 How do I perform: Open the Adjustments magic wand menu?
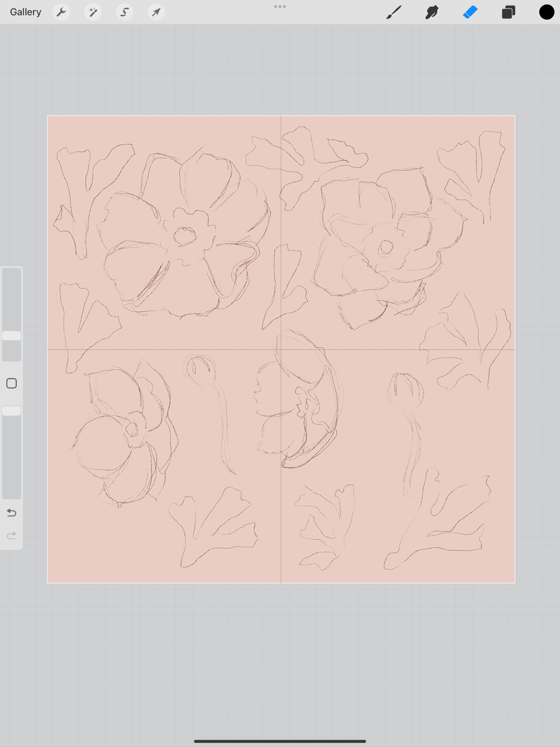[x=93, y=12]
